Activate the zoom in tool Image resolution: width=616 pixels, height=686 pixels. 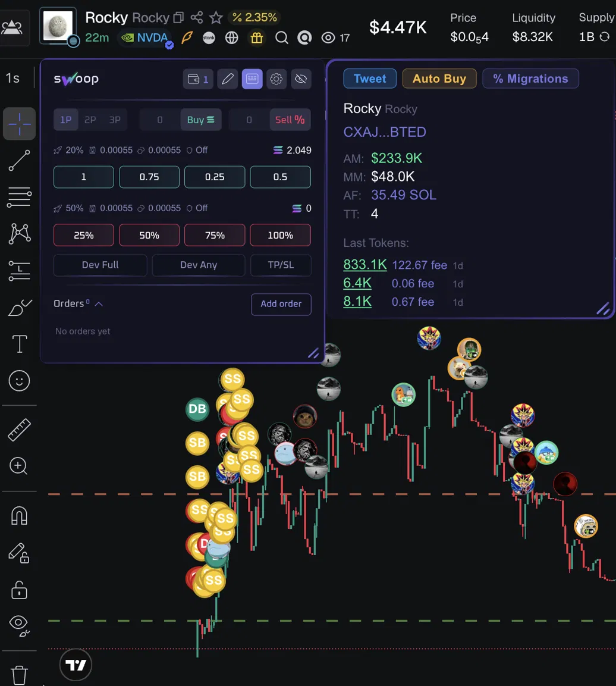19,466
